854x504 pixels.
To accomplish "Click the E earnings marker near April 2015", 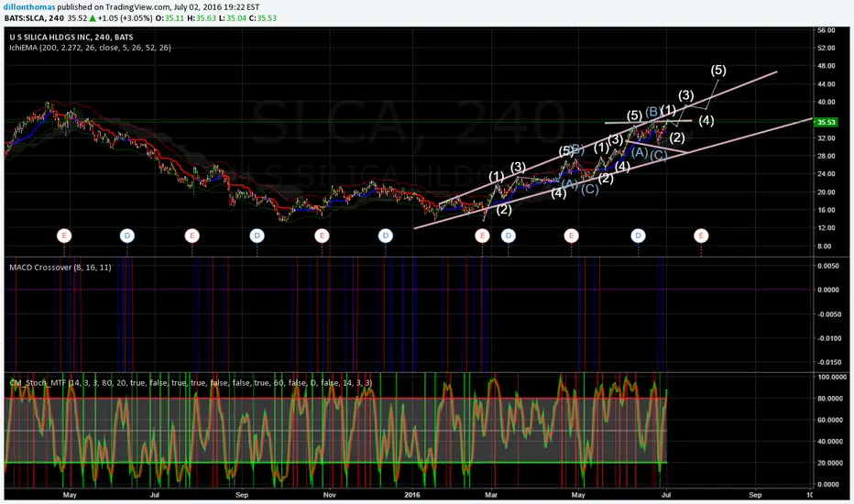I will 64,236.
